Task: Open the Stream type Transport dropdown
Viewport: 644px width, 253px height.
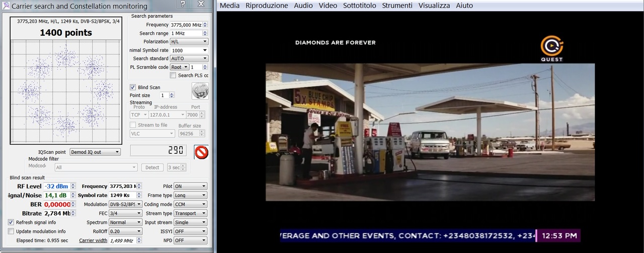Action: 190,214
